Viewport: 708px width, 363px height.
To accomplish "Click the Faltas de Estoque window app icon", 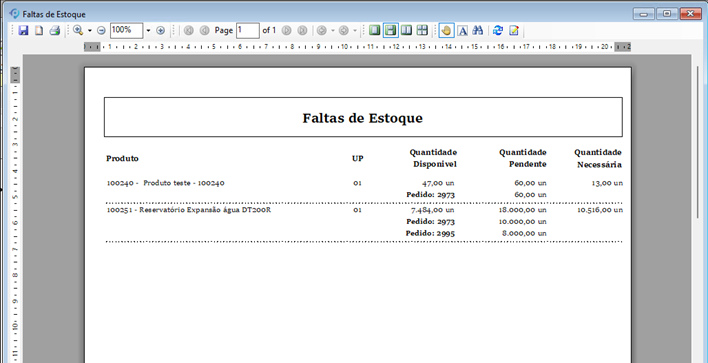I will tap(14, 14).
